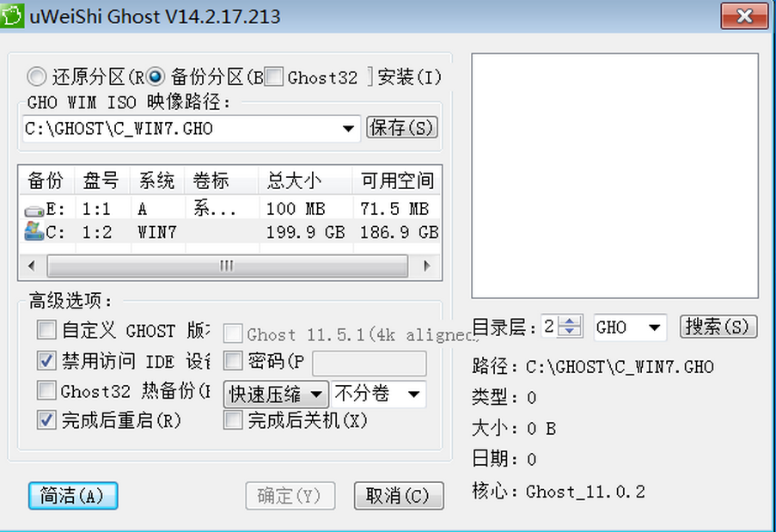Screen dimensions: 776x532
Task: Click the 199.9 GB total size cell
Action: (305, 232)
